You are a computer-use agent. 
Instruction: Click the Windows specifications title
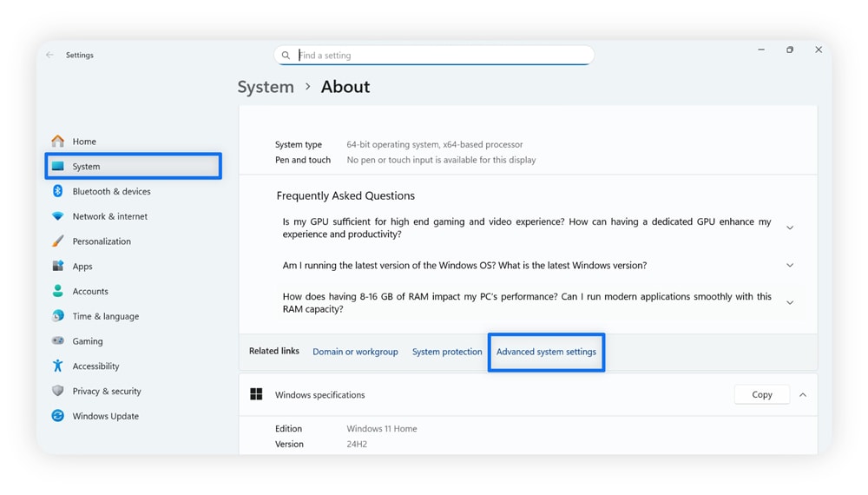(320, 395)
